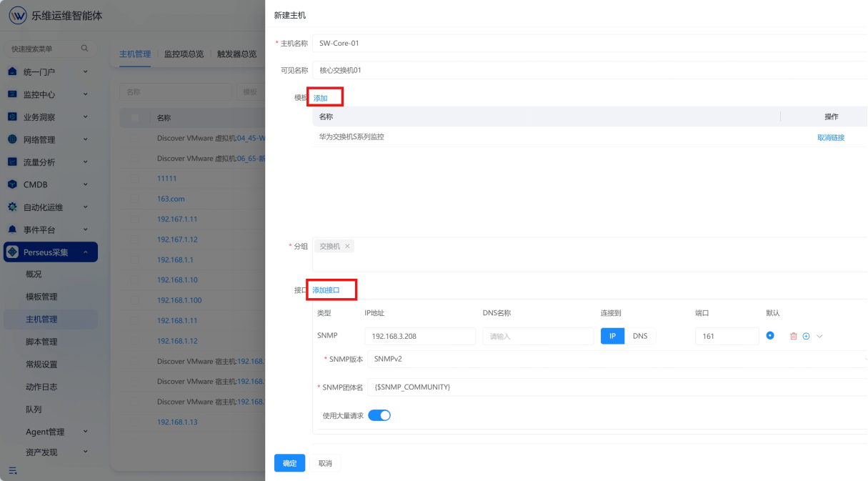Expand the 资产发现 submenu
Viewport: 868px width, 481px height.
pyautogui.click(x=85, y=452)
